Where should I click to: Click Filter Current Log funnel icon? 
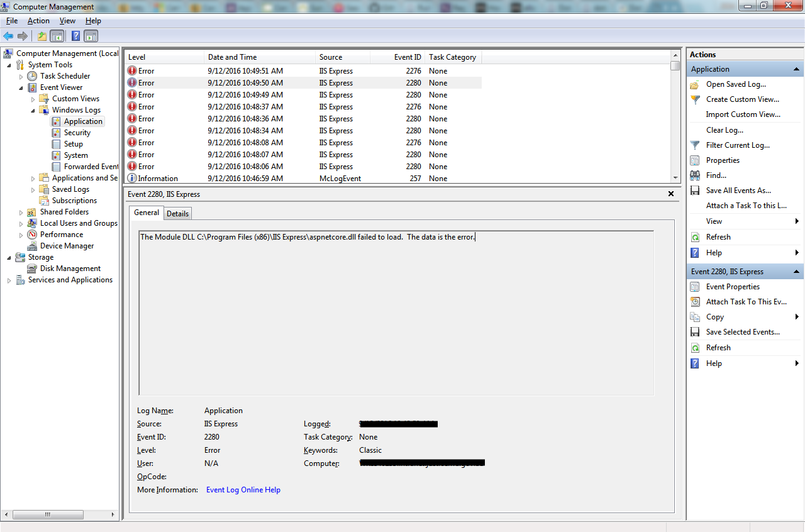point(695,145)
